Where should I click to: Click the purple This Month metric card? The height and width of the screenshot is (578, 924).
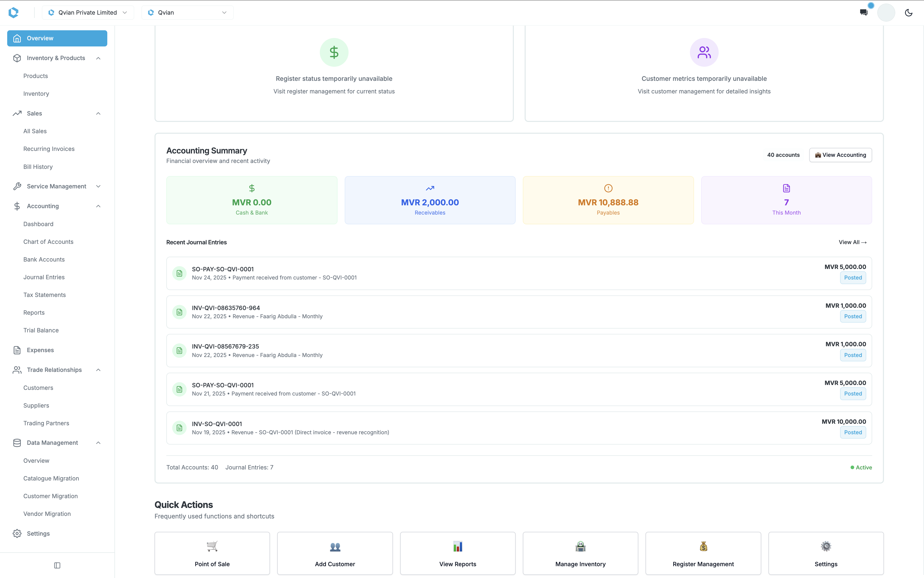coord(786,200)
